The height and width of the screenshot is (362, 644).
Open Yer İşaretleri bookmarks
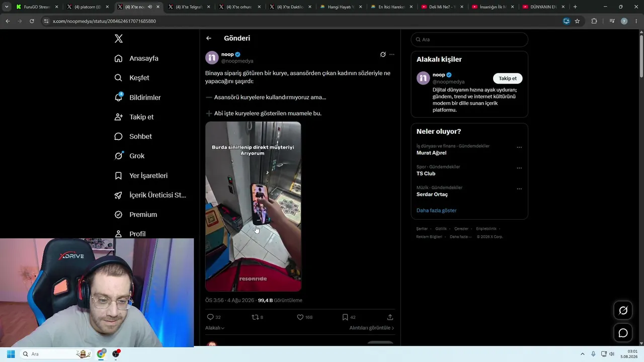click(141, 175)
